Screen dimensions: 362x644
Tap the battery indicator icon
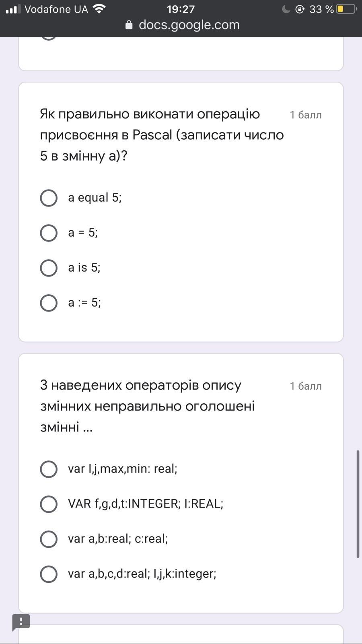[346, 9]
